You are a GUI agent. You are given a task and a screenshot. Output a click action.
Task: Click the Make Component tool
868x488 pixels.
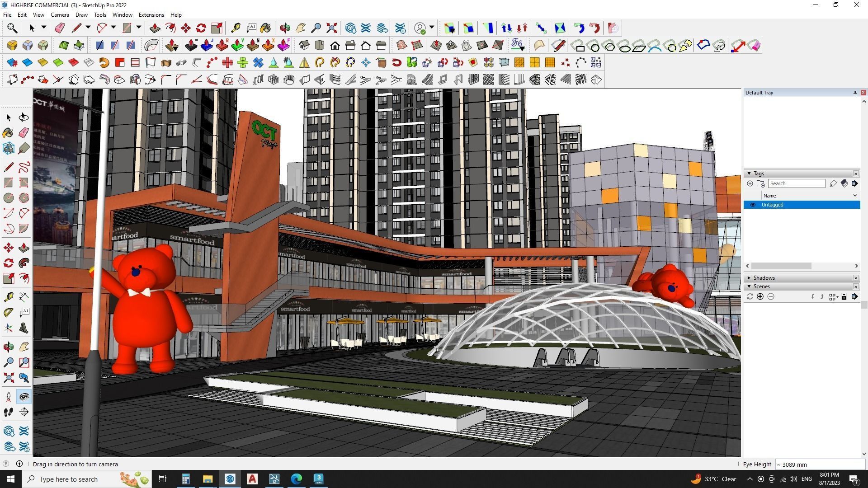tap(8, 148)
